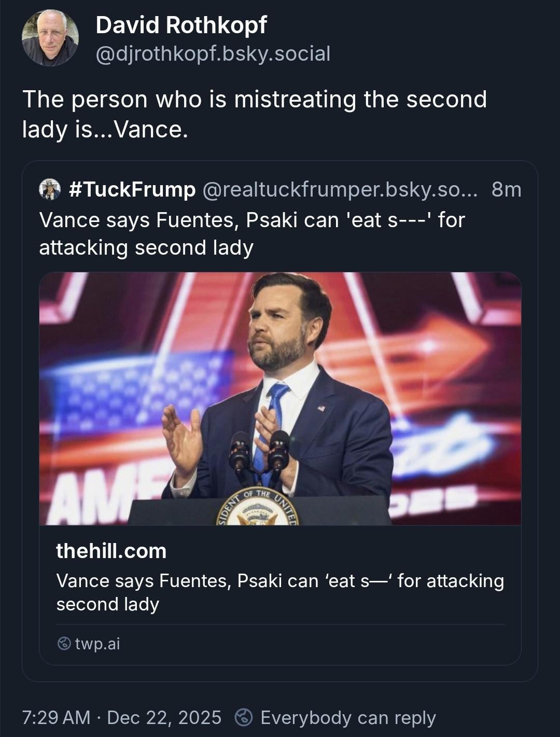The width and height of the screenshot is (560, 737).
Task: Click the thehill.com link card domain
Action: [111, 551]
